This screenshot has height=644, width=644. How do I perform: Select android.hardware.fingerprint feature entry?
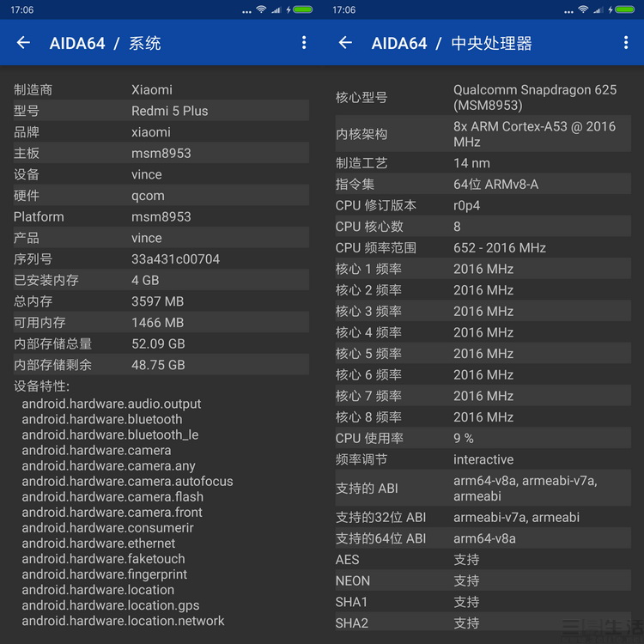click(x=105, y=574)
